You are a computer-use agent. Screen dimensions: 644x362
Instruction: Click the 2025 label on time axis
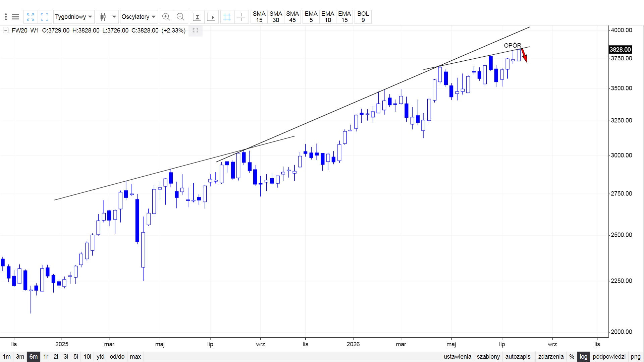point(62,344)
